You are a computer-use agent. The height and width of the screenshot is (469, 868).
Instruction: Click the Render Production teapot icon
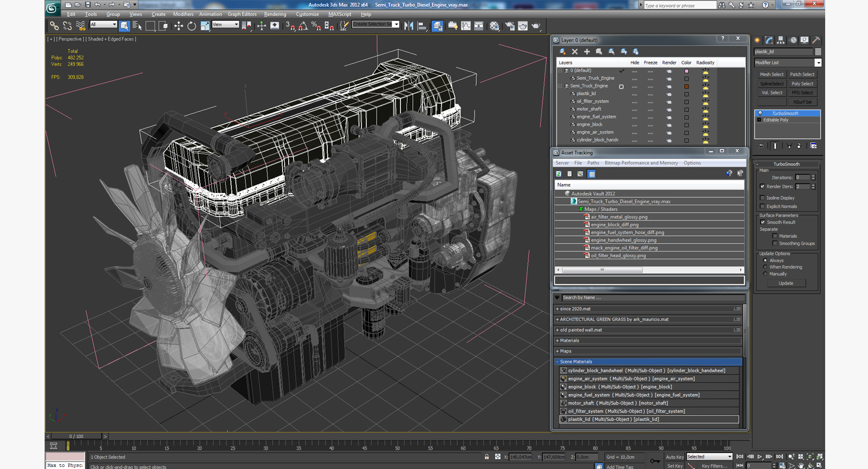[535, 26]
